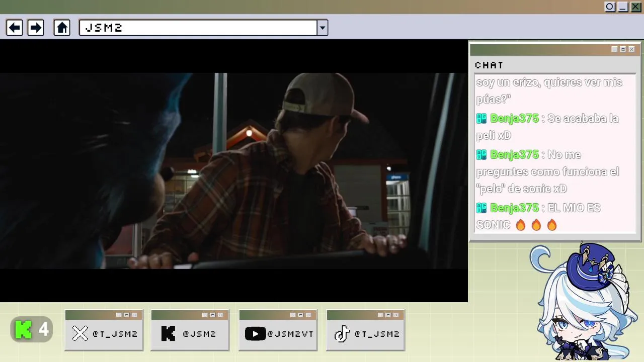Viewport: 644px width, 362px height.
Task: Minimize the chat panel window
Action: 614,49
